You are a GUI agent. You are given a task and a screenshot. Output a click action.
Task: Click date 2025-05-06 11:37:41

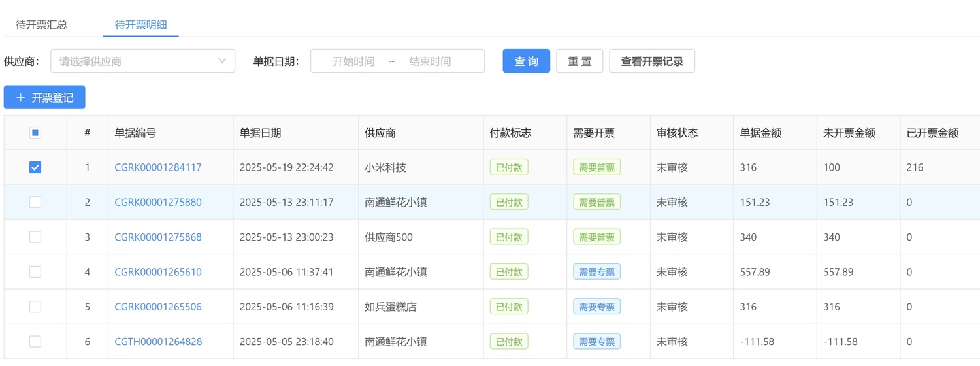tap(287, 272)
